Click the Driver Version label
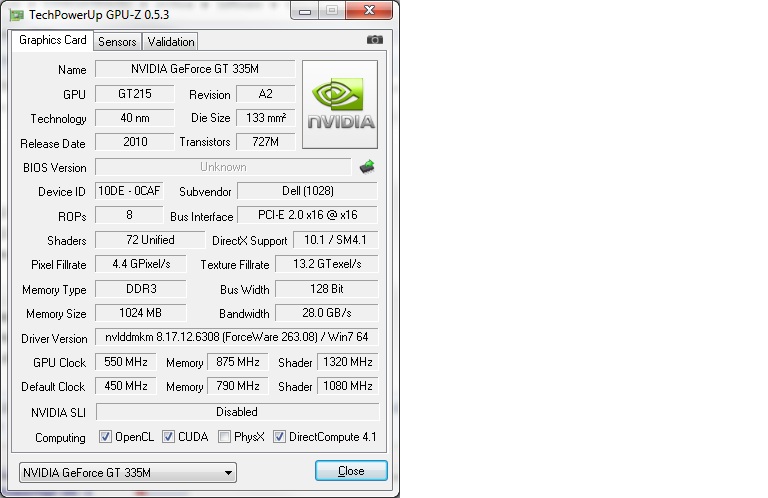Image resolution: width=768 pixels, height=498 pixels. click(x=54, y=339)
